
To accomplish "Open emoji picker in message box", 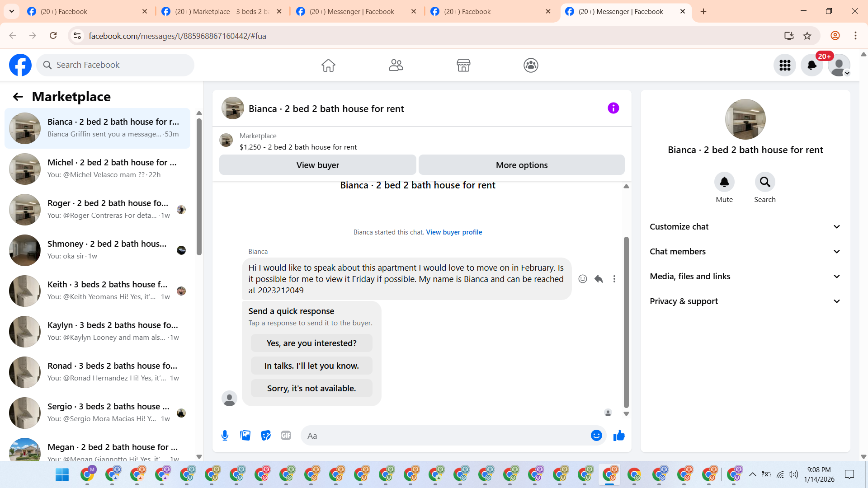I will click(x=596, y=436).
